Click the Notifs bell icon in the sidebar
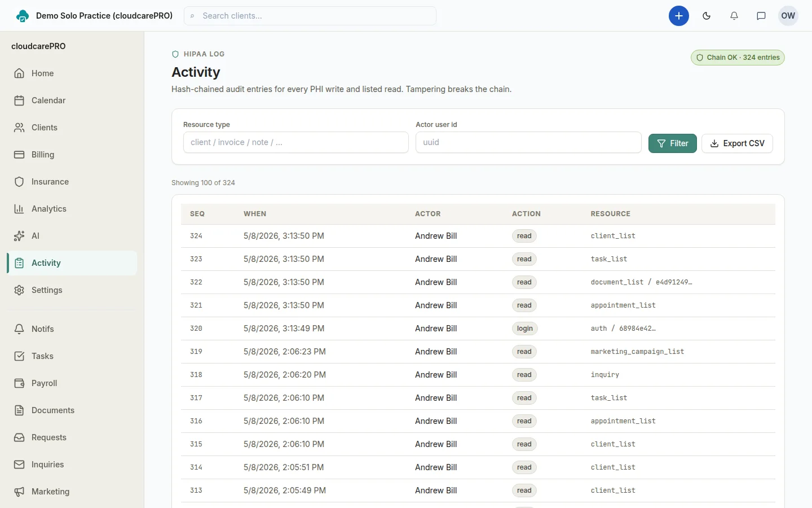The image size is (812, 508). tap(19, 329)
